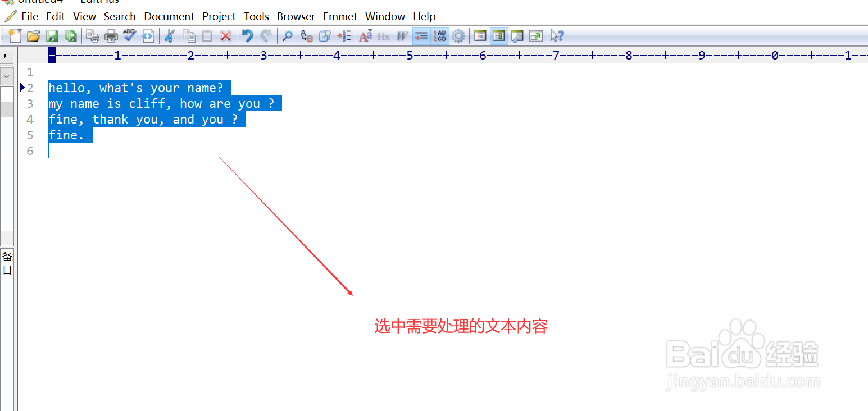868x411 pixels.
Task: Select line number 3 in the gutter
Action: click(30, 103)
